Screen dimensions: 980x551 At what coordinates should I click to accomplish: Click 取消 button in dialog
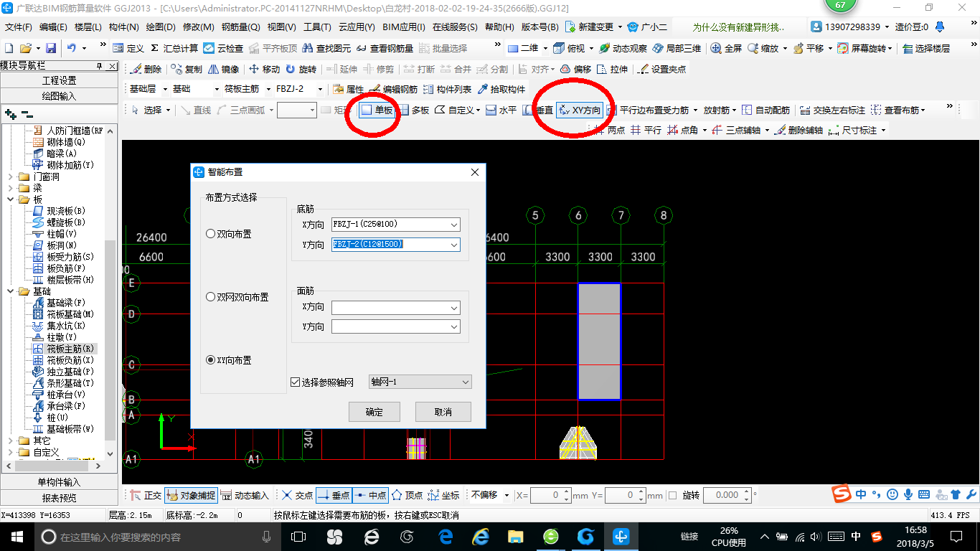click(443, 412)
